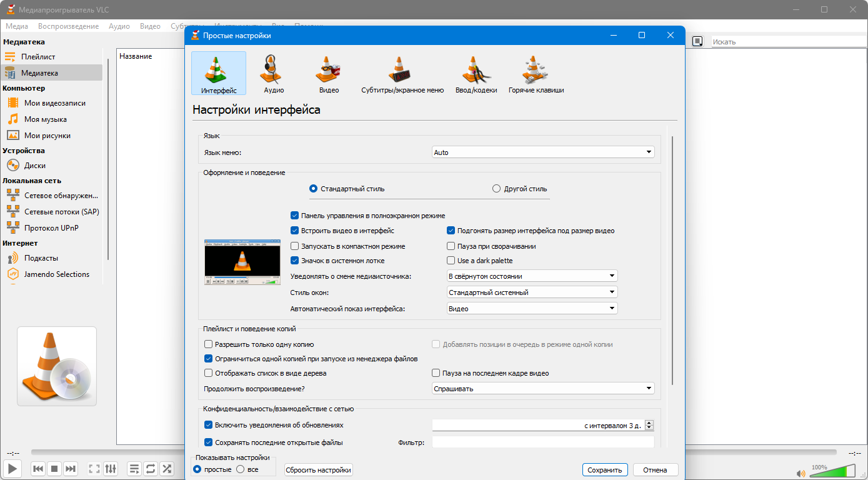
Task: Open the Аудио settings category icon
Action: 274,73
